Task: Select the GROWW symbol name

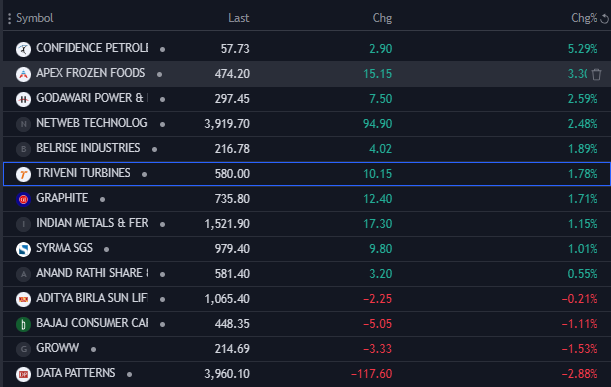Action: [x=57, y=348]
